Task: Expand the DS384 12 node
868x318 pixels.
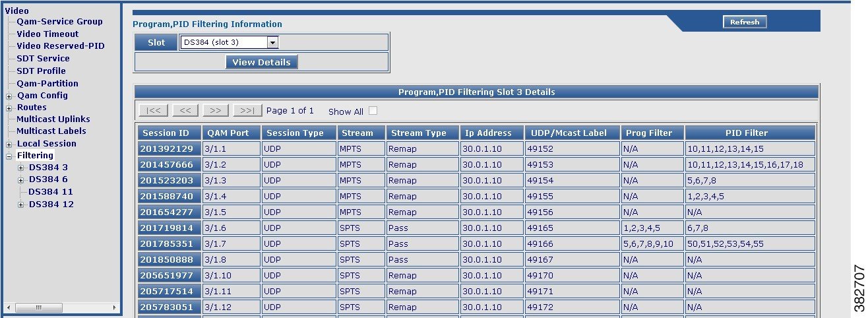Action: point(21,205)
